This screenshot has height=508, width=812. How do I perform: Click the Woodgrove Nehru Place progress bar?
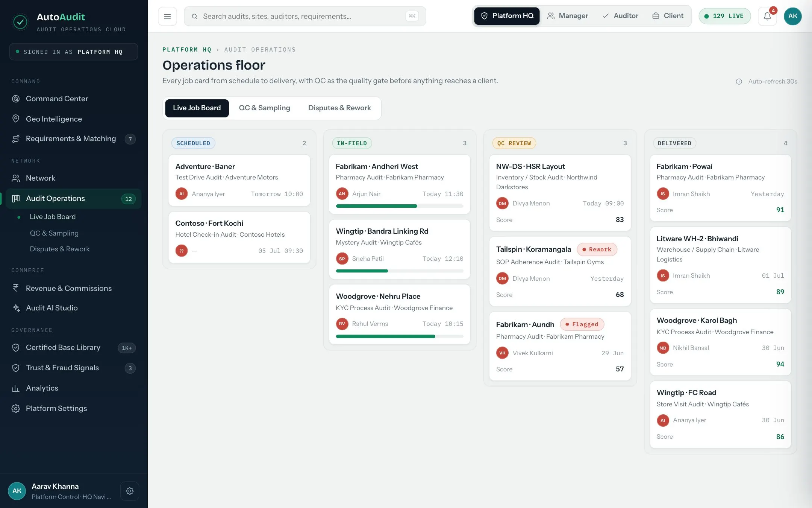point(400,336)
